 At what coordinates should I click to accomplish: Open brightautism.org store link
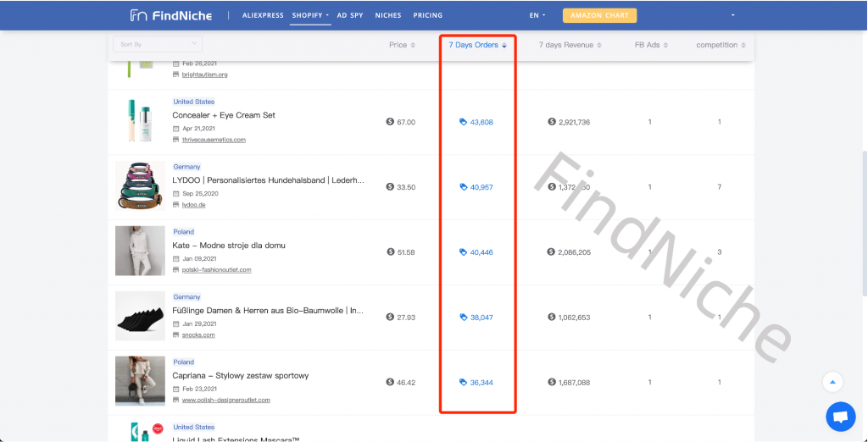204,75
